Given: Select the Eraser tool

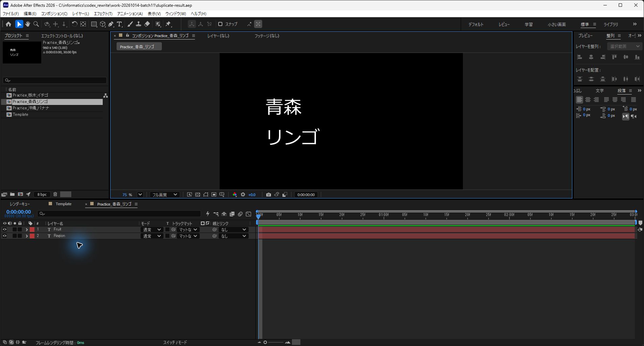Looking at the screenshot, I should tap(147, 24).
